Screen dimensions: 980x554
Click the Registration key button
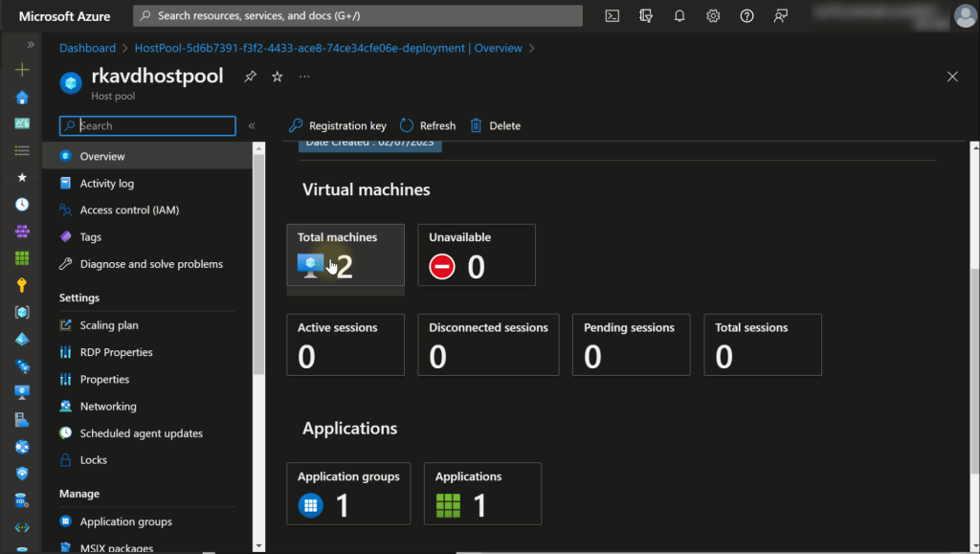[338, 125]
